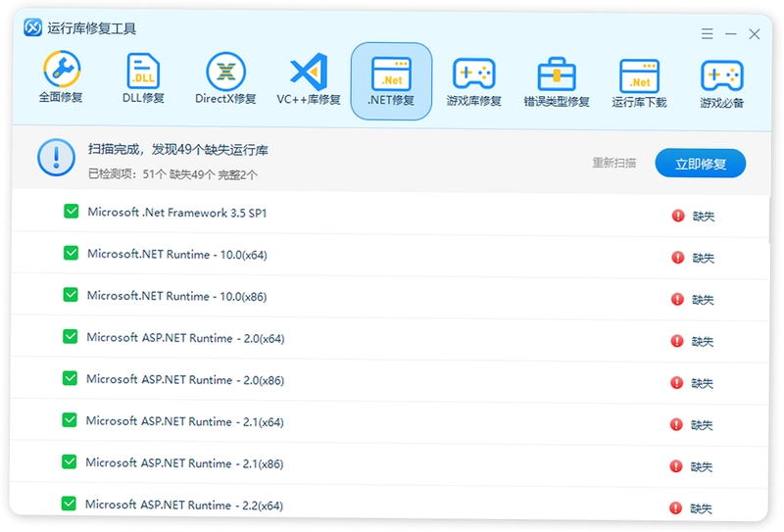The image size is (784, 532).
Task: Open the 游戏必备 section
Action: coord(722,83)
